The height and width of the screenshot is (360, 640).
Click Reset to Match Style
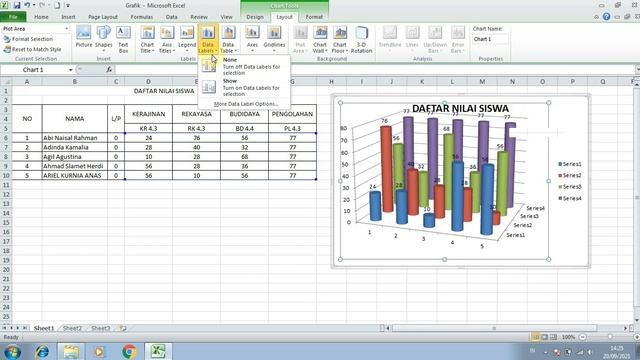33,49
